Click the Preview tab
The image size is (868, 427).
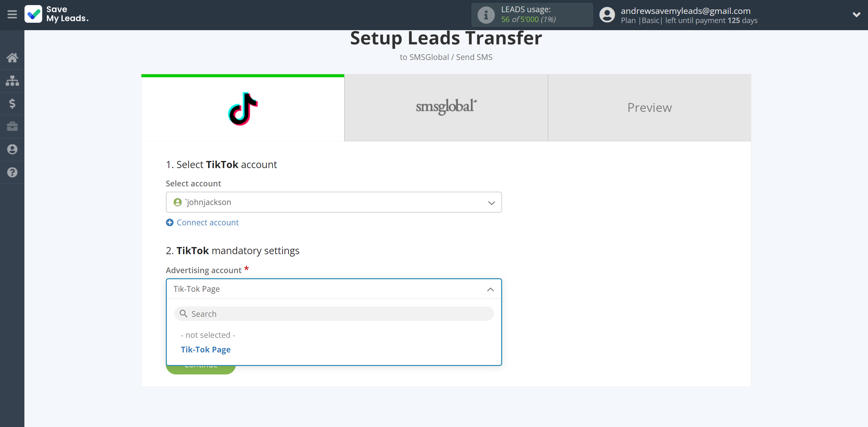point(649,107)
